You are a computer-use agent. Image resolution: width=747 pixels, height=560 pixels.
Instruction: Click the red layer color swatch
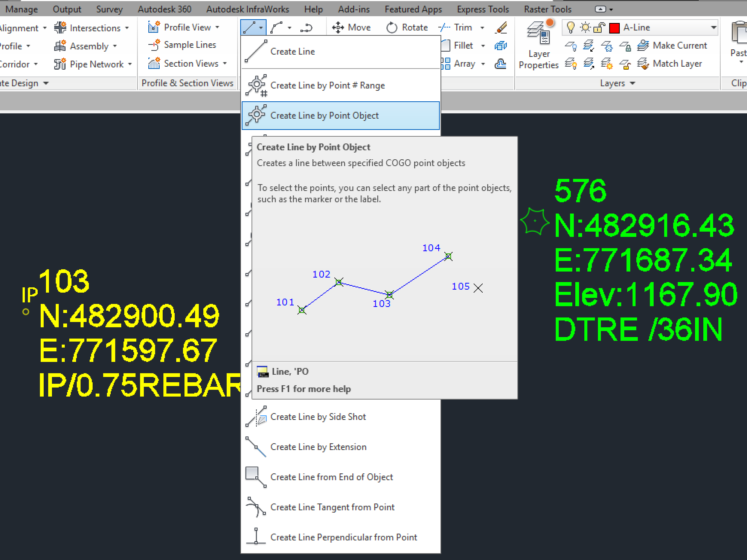coord(614,27)
